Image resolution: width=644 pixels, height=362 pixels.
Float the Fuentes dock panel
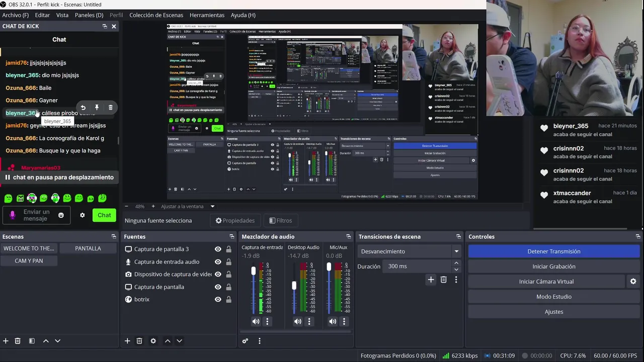click(x=232, y=236)
